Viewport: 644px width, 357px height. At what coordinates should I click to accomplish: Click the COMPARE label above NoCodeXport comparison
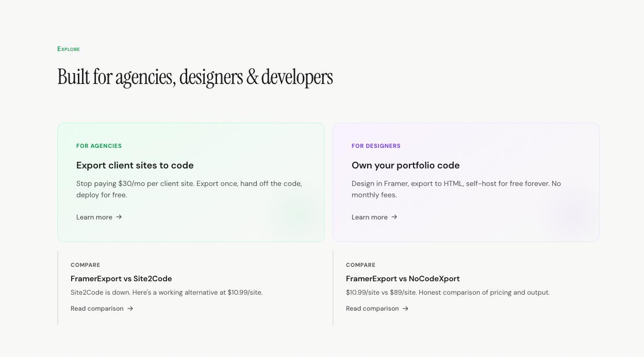[x=360, y=265]
